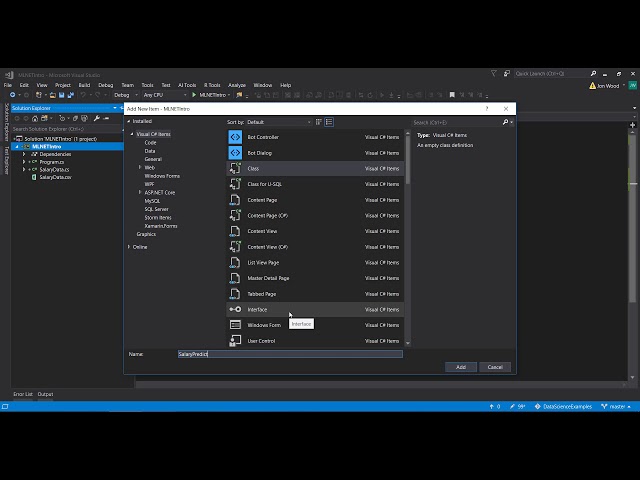Screen dimensions: 640x480
Task: Collapse the Visual C# Items node
Action: 132,134
